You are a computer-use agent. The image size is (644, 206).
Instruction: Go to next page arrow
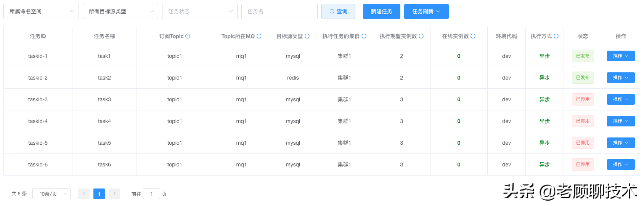click(114, 194)
